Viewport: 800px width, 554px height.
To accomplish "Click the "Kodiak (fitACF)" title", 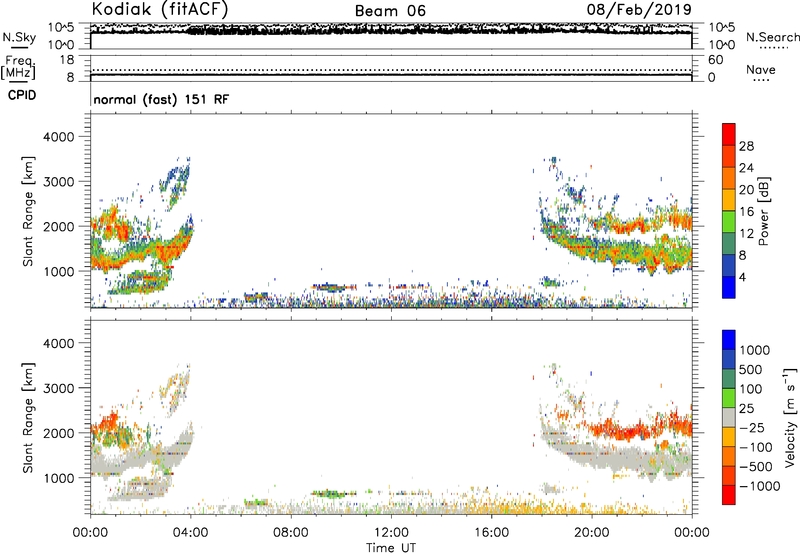I will click(x=160, y=9).
